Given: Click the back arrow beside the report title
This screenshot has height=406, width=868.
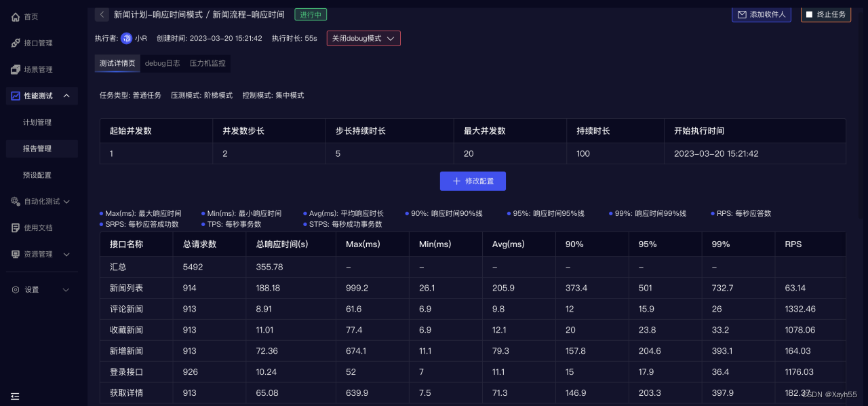Looking at the screenshot, I should [x=102, y=14].
